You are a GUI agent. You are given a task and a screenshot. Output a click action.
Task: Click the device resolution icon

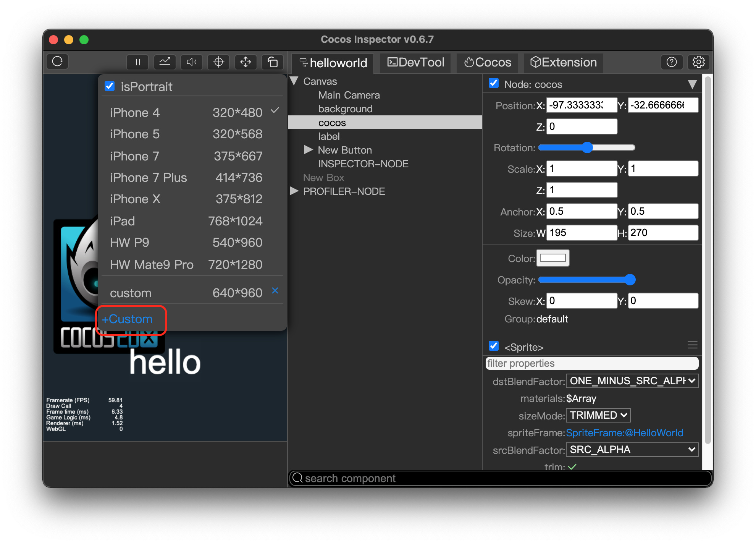[272, 62]
